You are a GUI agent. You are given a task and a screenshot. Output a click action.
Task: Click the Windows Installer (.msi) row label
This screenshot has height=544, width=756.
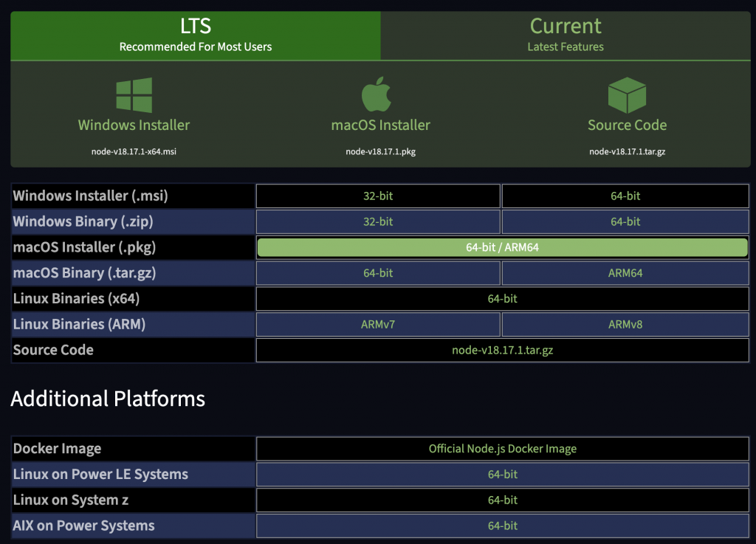(x=91, y=196)
